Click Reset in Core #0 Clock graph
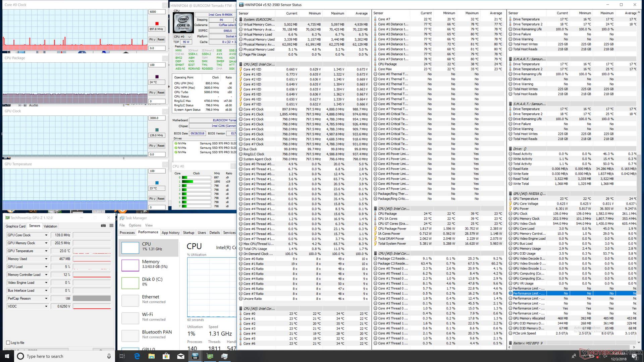The image size is (644, 362). tap(161, 40)
